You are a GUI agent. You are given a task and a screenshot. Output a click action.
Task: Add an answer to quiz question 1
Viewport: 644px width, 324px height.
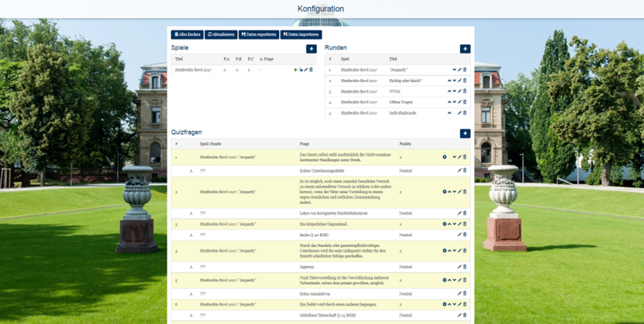(444, 157)
